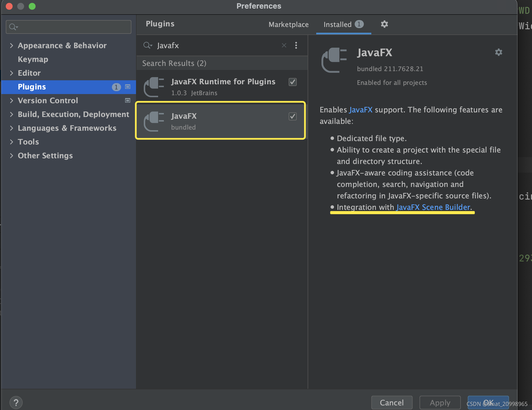
Task: Switch to the Marketplace tab
Action: point(288,24)
